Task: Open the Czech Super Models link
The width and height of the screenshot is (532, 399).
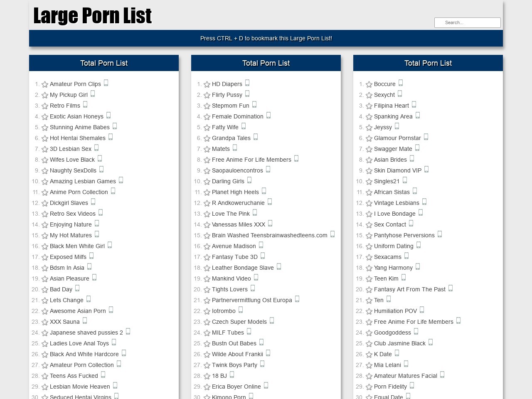Action: pyautogui.click(x=239, y=322)
